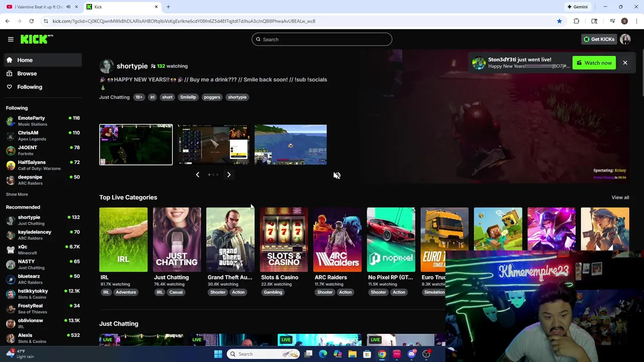Open EmoteParty in Following list
Viewport: 644px width, 362px height.
(42, 121)
